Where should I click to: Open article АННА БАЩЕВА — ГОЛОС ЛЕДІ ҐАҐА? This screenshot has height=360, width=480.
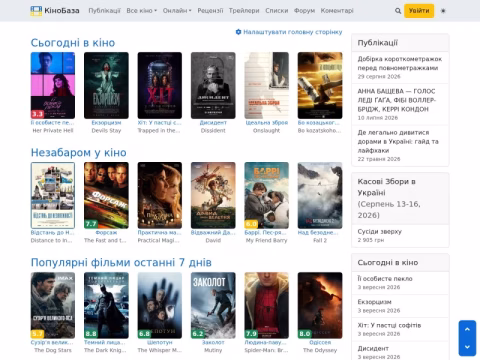[397, 100]
